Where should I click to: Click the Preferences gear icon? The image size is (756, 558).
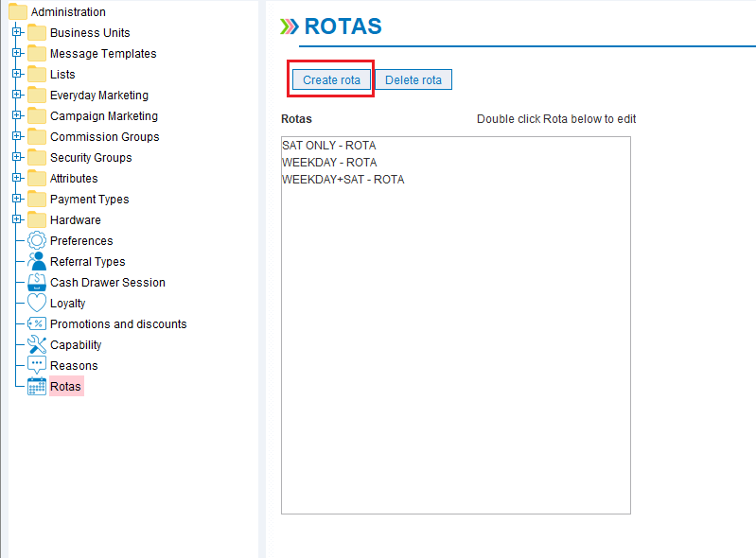pyautogui.click(x=37, y=240)
